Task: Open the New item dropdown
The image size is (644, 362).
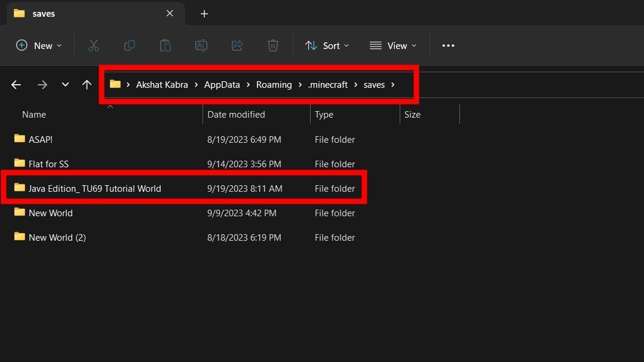Action: 39,45
